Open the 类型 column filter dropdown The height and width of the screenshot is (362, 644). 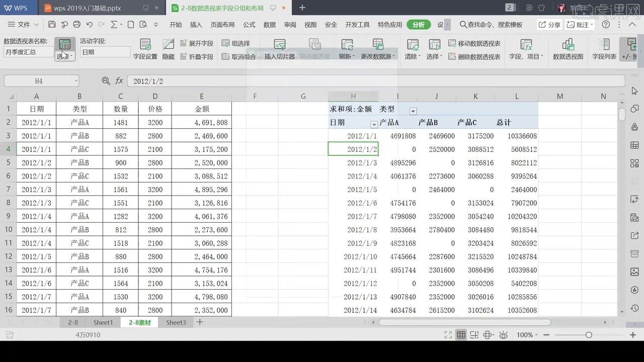tap(413, 111)
